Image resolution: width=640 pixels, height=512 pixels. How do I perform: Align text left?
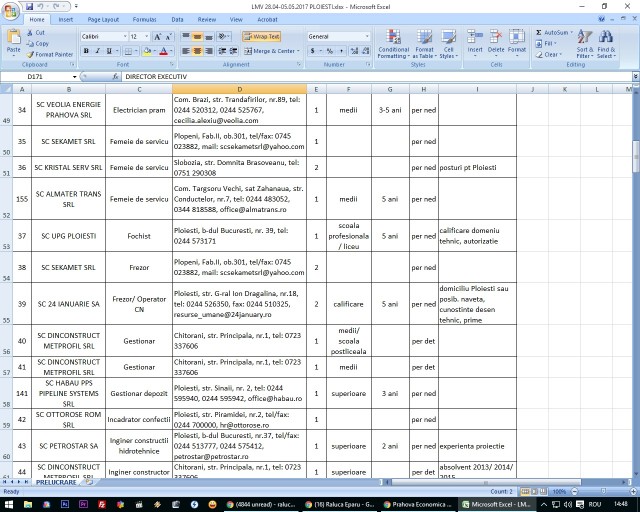pyautogui.click(x=186, y=51)
